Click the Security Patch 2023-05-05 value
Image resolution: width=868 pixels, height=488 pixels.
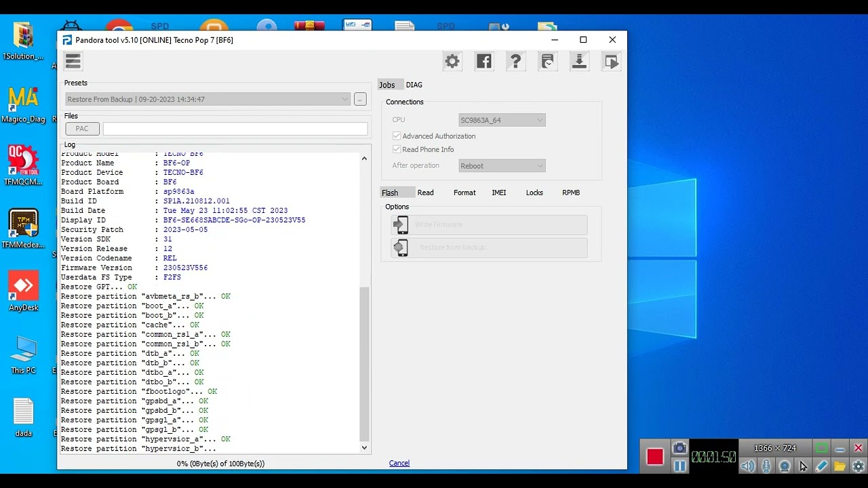[185, 230]
